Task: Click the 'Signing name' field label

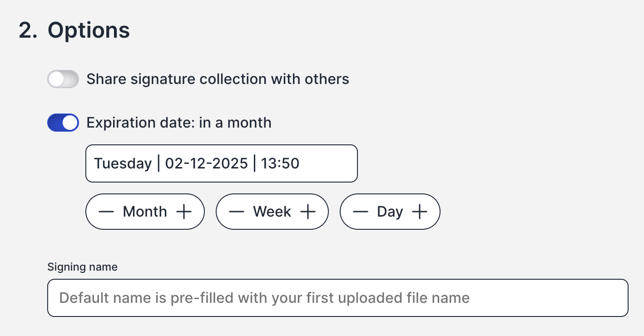Action: (x=82, y=267)
